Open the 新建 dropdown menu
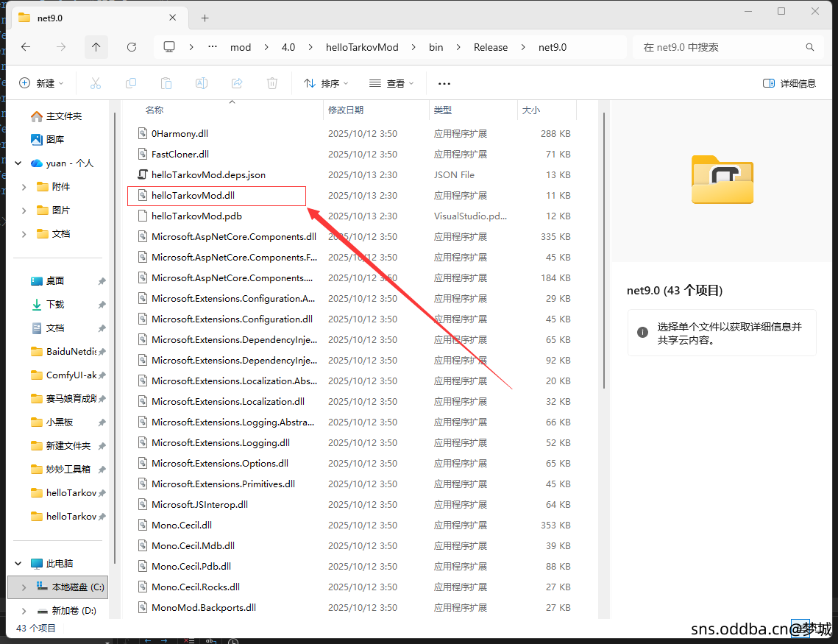Image resolution: width=838 pixels, height=644 pixels. [x=42, y=83]
